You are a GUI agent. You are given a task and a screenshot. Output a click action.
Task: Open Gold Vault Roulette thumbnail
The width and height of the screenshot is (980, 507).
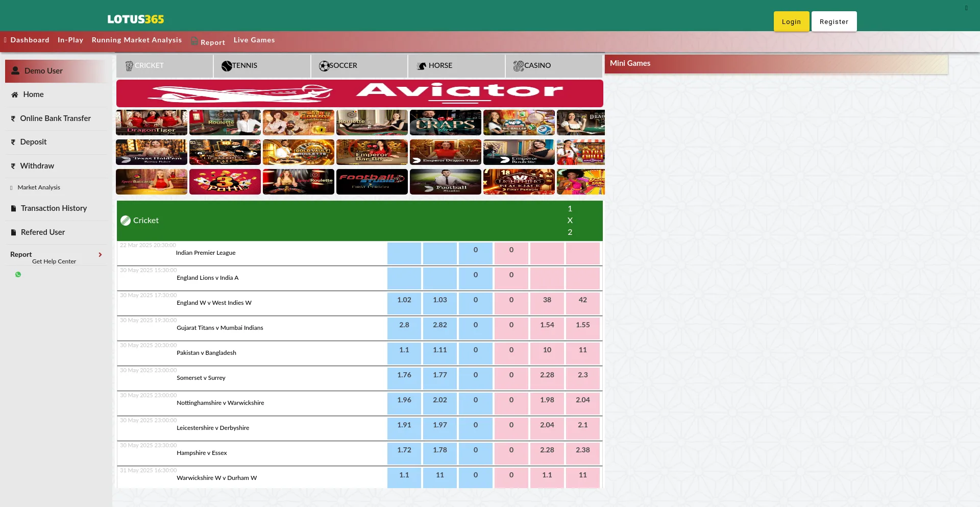pyautogui.click(x=299, y=152)
